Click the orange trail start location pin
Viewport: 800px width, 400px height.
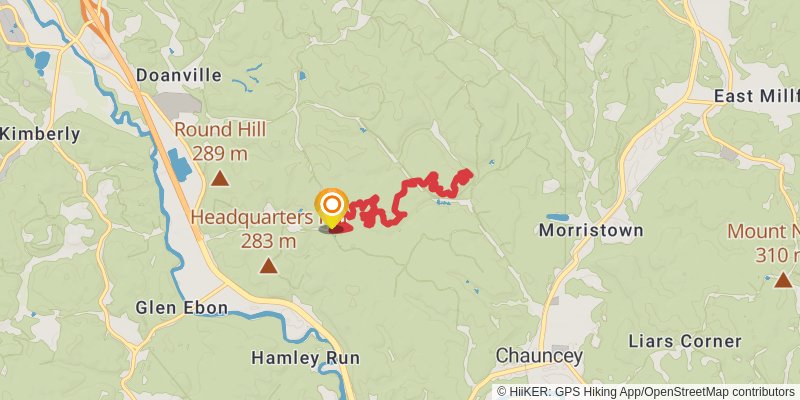pos(332,207)
